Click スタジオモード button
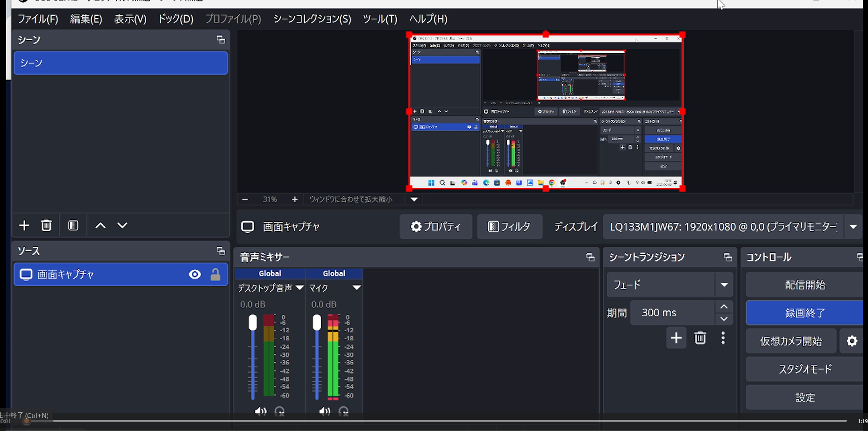Image resolution: width=868 pixels, height=431 pixels. (804, 369)
